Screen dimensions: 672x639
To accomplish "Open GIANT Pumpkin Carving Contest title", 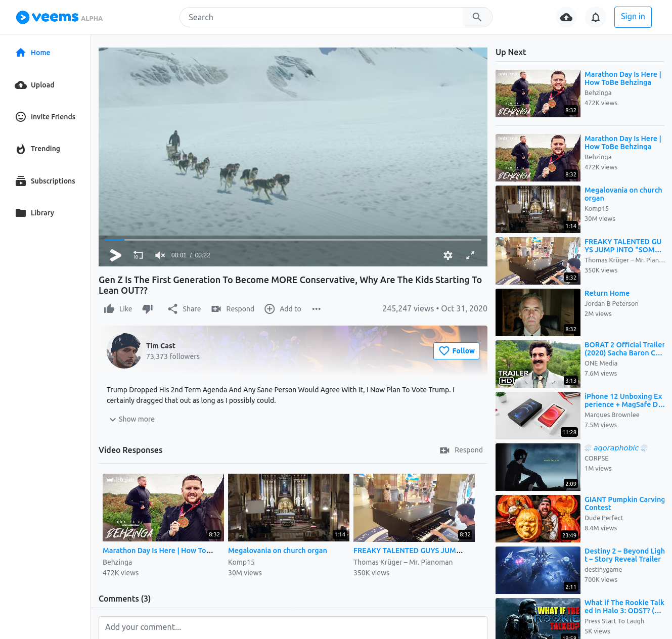I will [x=624, y=504].
